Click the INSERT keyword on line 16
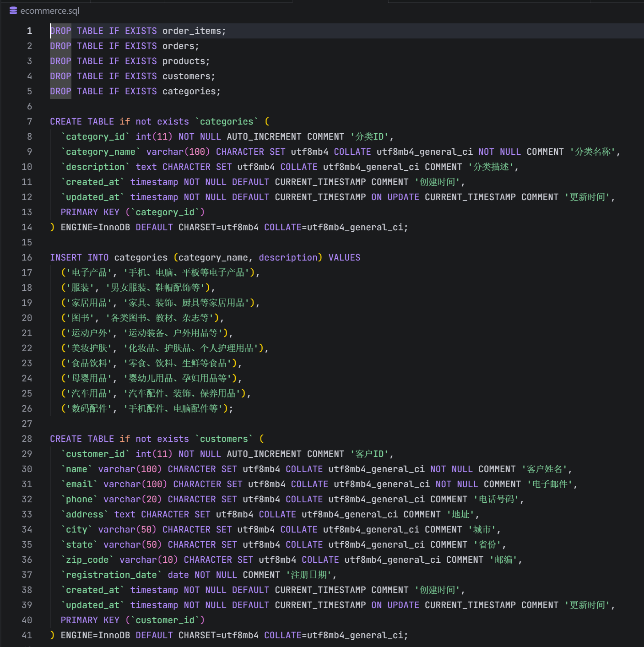 [x=66, y=257]
